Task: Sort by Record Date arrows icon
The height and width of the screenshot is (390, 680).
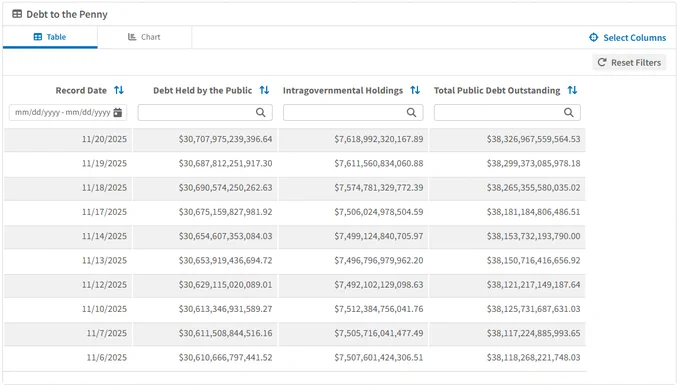Action: 119,90
